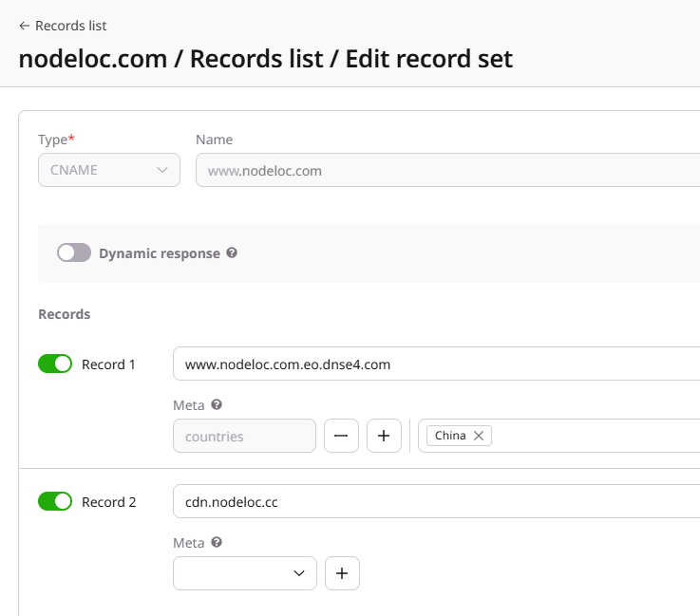Click the back arrow beside Records list
This screenshot has width=700, height=616.
tap(25, 27)
